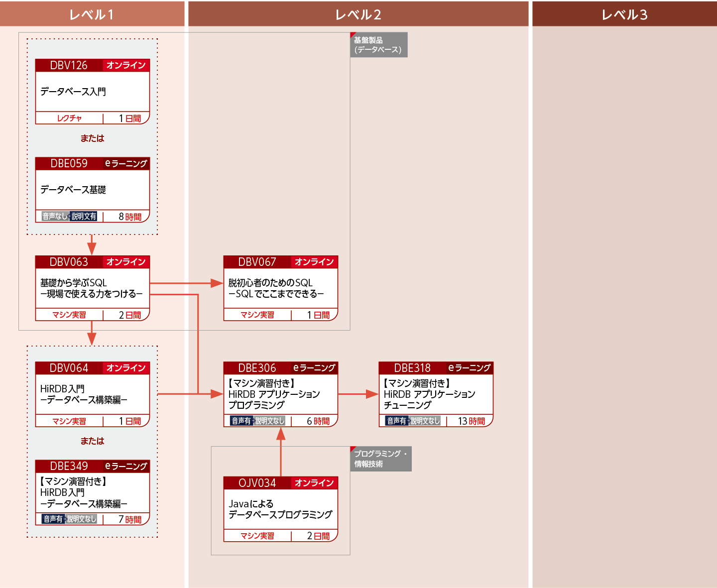This screenshot has height=588, width=717.
Task: Click the eラーニング badge on DBE306
Action: pos(314,368)
